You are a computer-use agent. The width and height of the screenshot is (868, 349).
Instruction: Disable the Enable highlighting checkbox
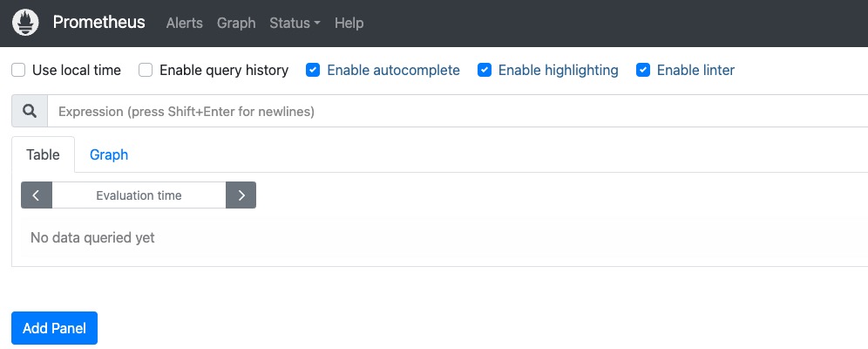click(485, 71)
